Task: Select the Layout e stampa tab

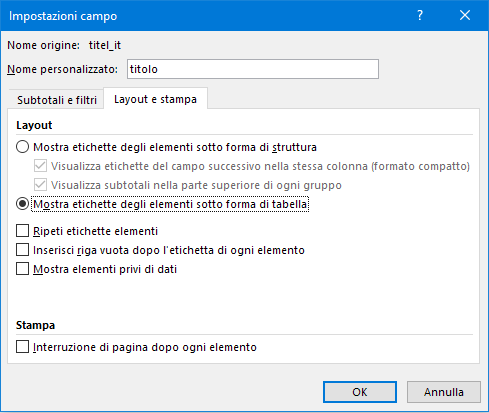Action: point(155,99)
